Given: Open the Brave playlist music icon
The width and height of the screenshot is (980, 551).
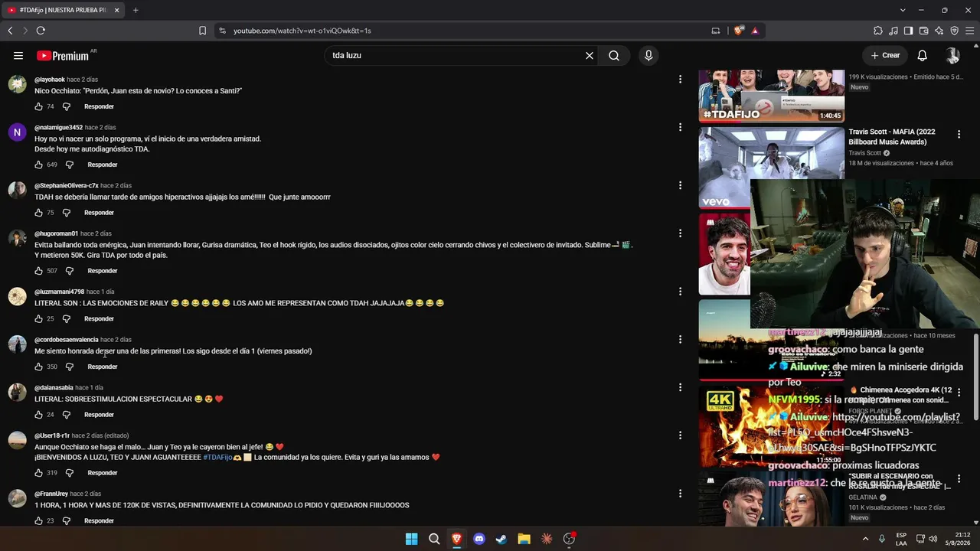Looking at the screenshot, I should 893,31.
